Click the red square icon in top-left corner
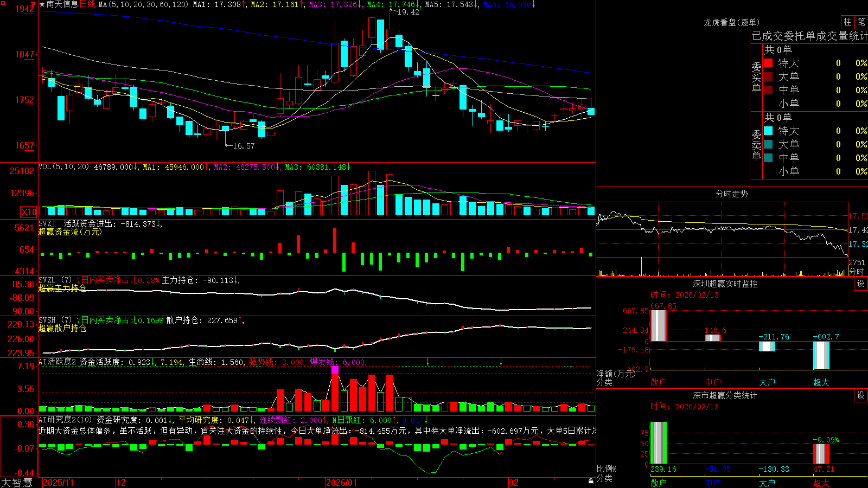This screenshot has width=868, height=488. pyautogui.click(x=2, y=2)
